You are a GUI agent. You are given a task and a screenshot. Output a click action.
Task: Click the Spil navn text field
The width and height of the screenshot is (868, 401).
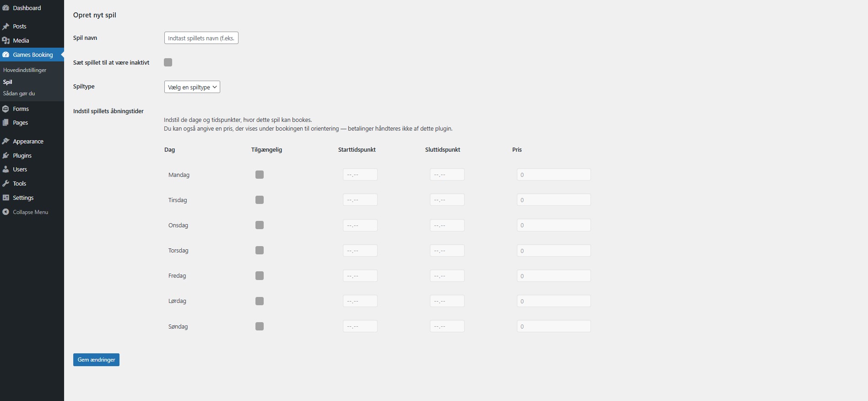[x=201, y=38]
